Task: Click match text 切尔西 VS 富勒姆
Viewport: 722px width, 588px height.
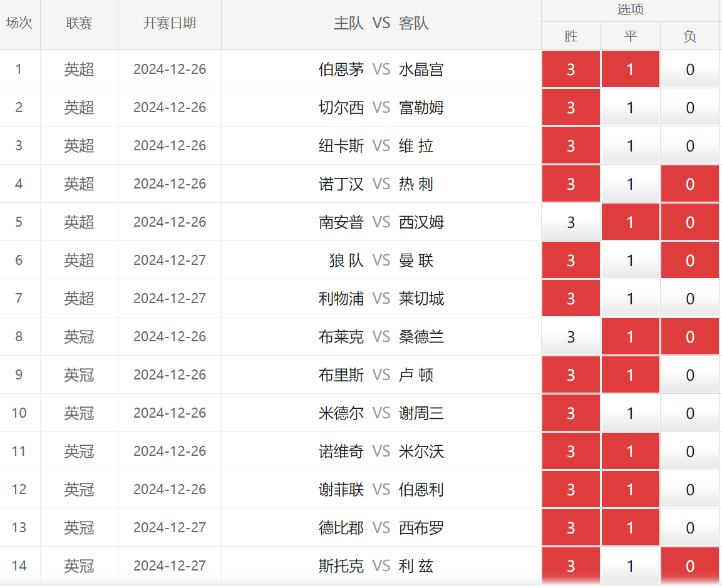Action: tap(381, 107)
